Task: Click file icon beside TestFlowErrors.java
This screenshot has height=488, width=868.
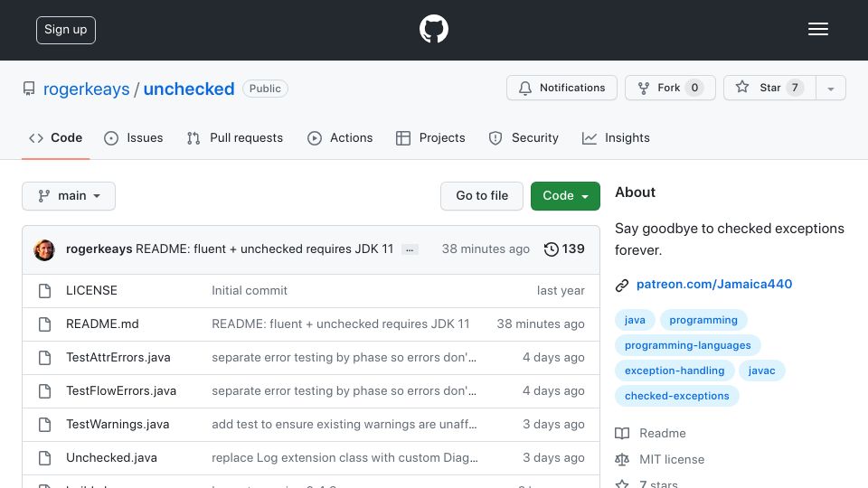Action: tap(45, 391)
